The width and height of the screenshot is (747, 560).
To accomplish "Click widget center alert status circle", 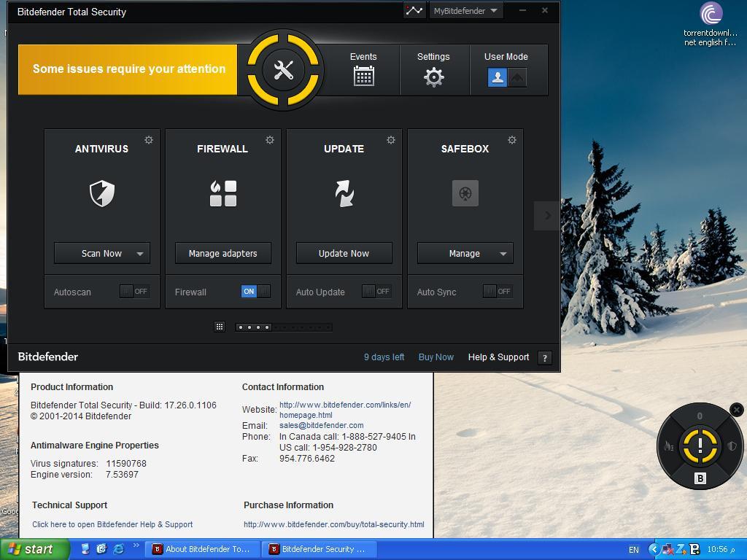I will pos(700,446).
